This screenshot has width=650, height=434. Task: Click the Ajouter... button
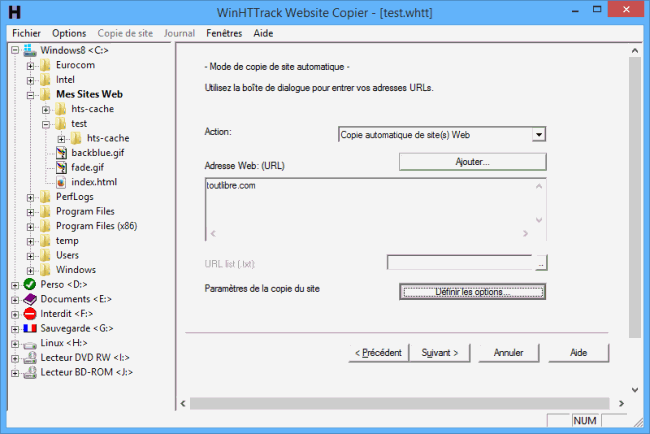tap(473, 162)
